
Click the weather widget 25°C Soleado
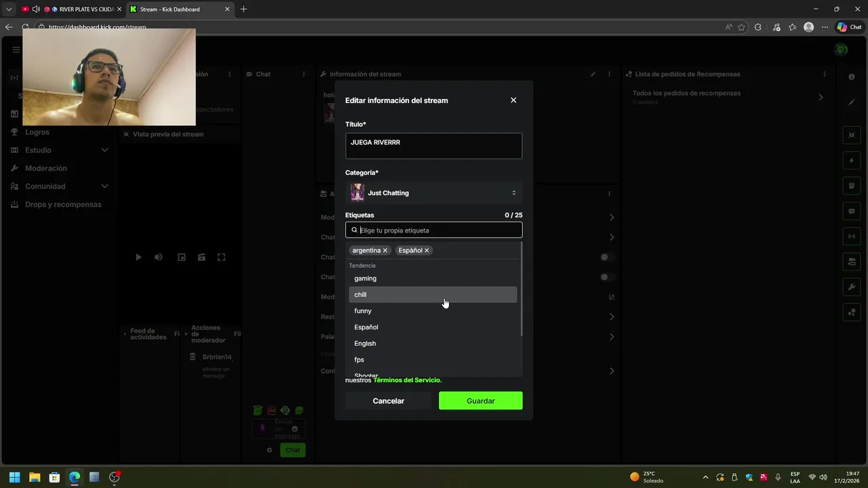pos(647,477)
